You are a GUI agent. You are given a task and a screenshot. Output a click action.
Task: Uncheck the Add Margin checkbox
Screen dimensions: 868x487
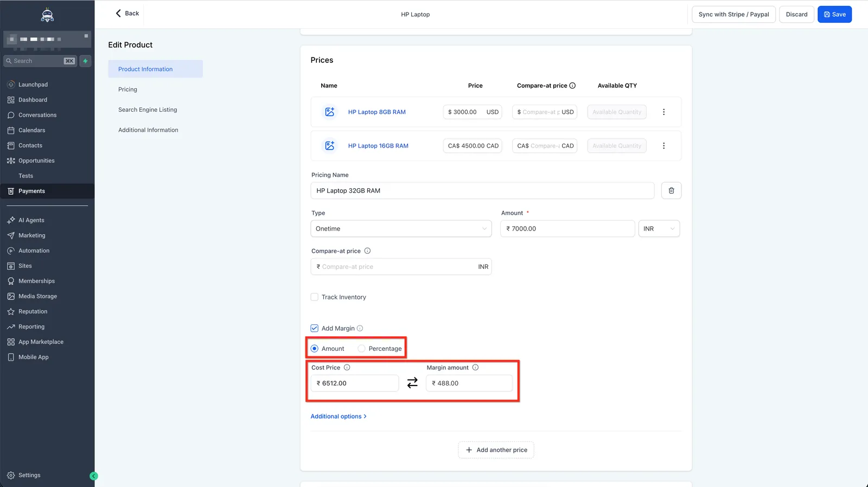[314, 328]
